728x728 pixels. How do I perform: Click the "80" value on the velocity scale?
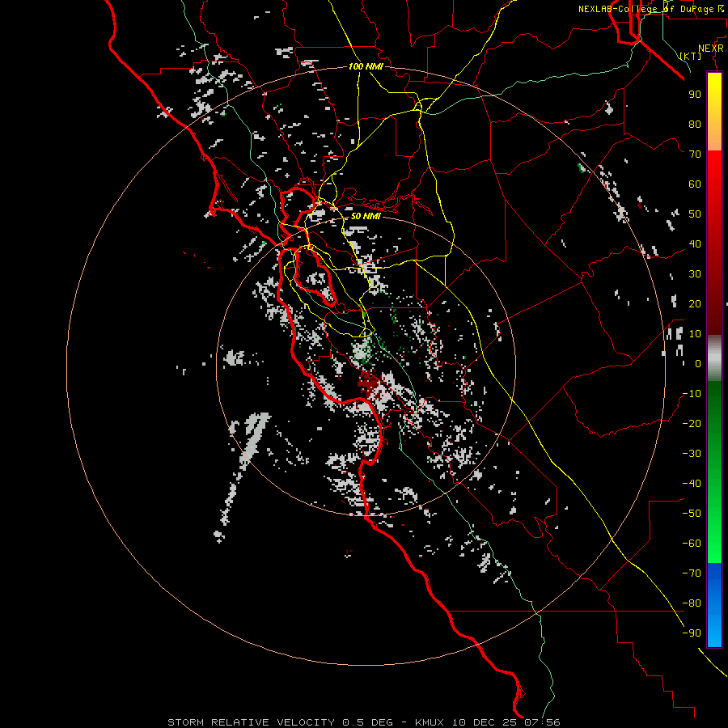pyautogui.click(x=695, y=125)
